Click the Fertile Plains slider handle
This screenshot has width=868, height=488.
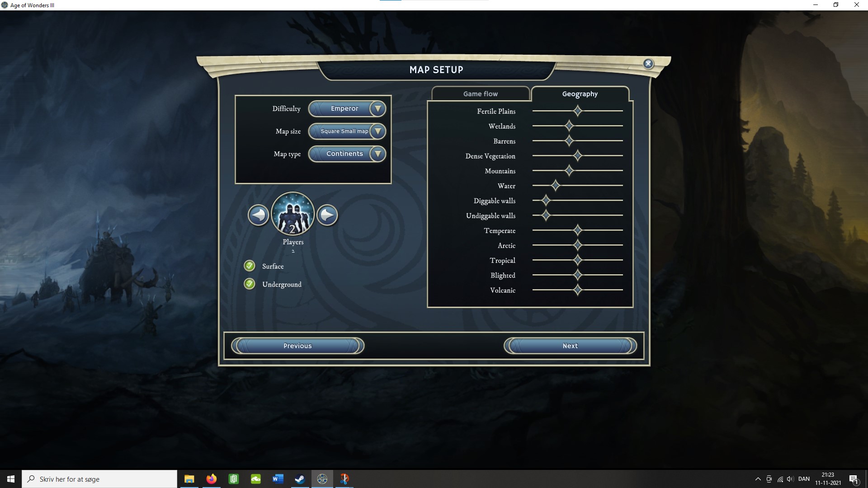(578, 111)
